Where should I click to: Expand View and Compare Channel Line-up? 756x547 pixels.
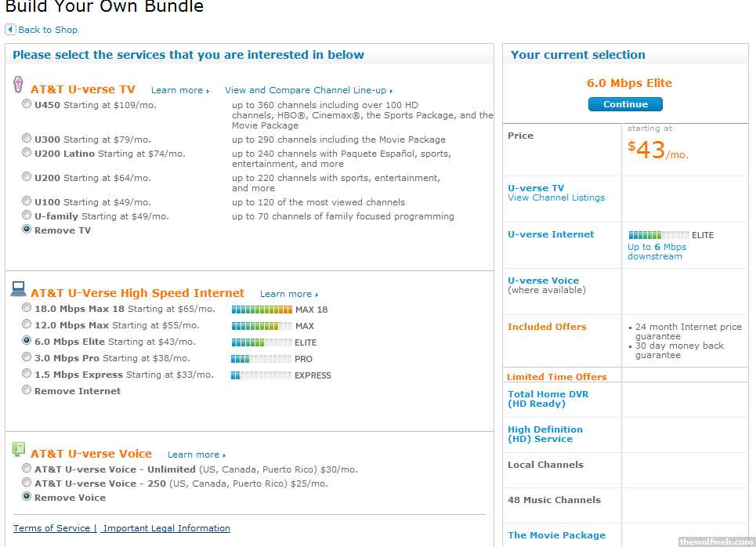tap(307, 91)
